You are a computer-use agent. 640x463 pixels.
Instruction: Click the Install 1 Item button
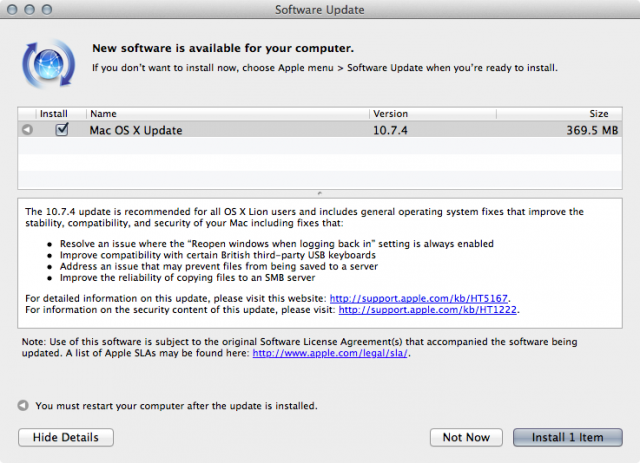[567, 437]
